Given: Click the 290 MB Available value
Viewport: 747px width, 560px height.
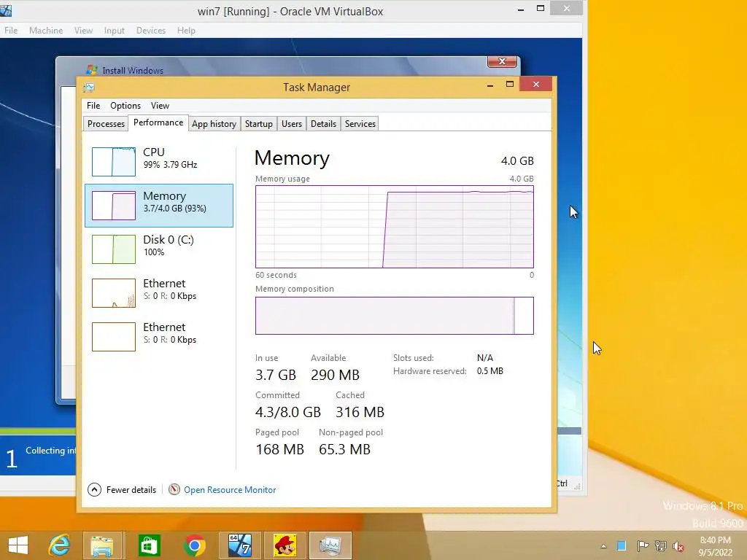Looking at the screenshot, I should pyautogui.click(x=335, y=376).
